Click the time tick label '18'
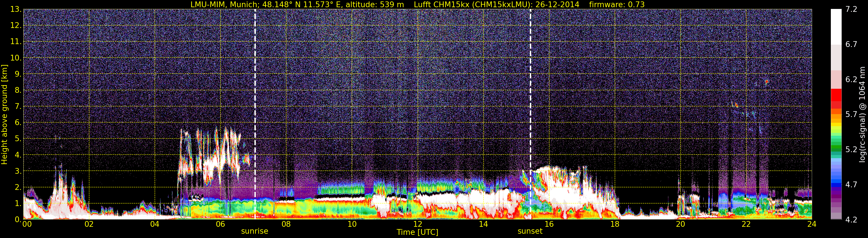 (x=614, y=224)
